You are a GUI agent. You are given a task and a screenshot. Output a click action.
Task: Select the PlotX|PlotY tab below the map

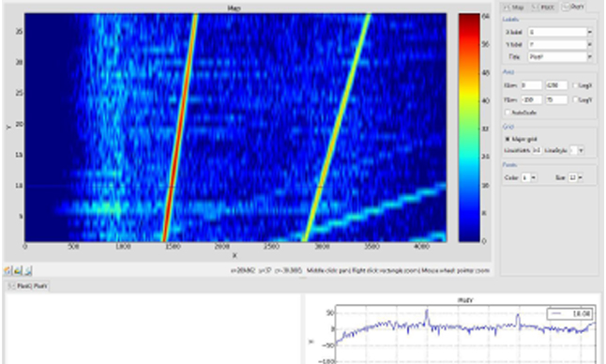[28, 286]
